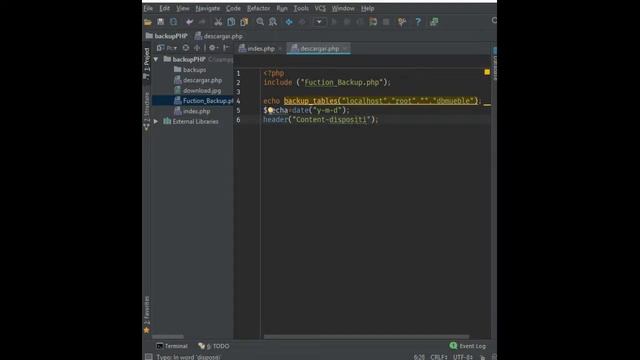This screenshot has width=640, height=360.
Task: Click the Run toolbar icon
Action: coord(334,22)
